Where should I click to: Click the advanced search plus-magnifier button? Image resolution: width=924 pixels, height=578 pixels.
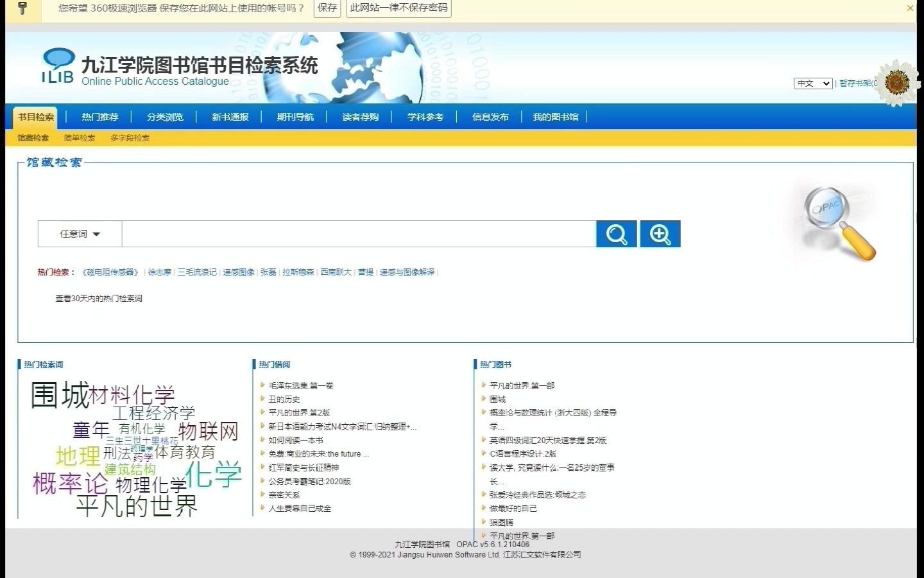(x=660, y=234)
